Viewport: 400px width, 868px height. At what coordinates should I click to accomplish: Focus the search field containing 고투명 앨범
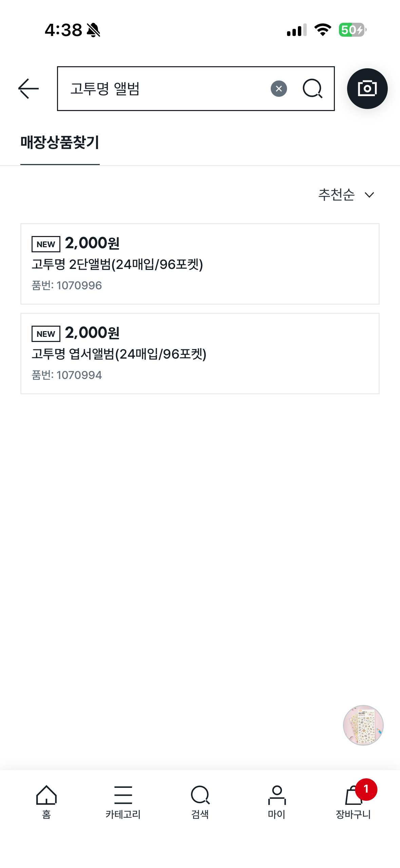pyautogui.click(x=163, y=89)
